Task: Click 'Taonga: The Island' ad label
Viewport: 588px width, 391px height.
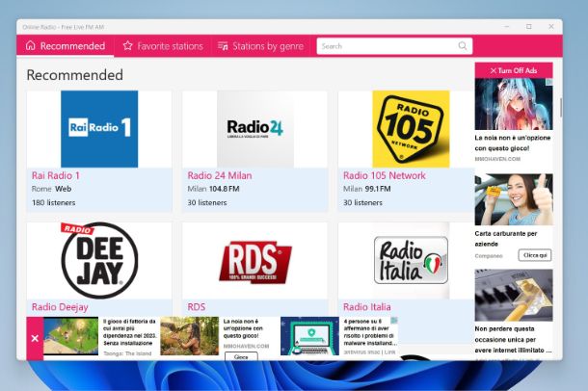Action: click(127, 353)
